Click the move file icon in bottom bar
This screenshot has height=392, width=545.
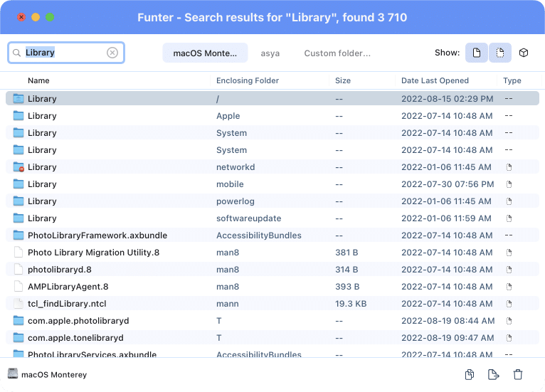(493, 374)
